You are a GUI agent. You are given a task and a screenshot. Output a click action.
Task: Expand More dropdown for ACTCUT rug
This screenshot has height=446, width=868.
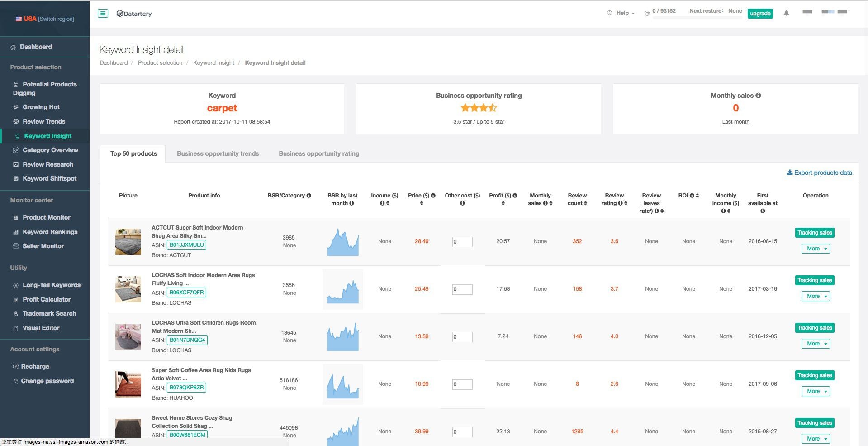[816, 249]
